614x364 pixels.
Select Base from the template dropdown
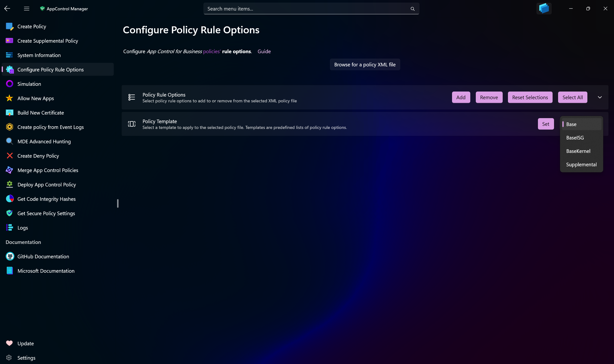[581, 124]
